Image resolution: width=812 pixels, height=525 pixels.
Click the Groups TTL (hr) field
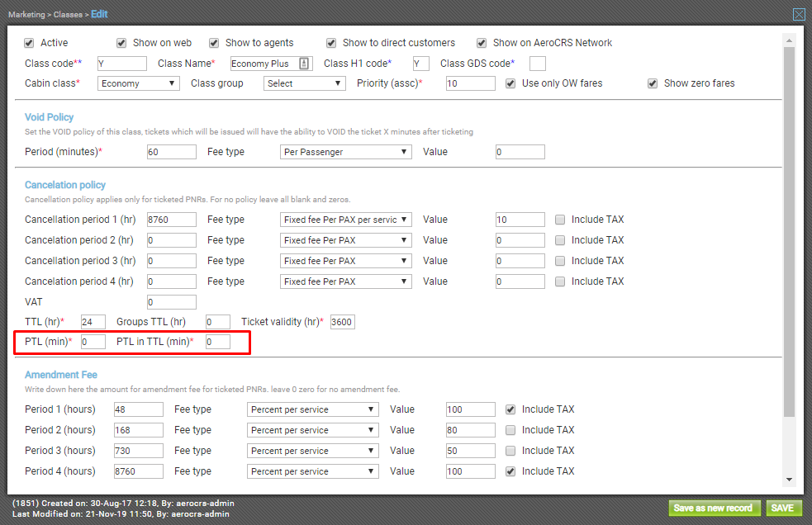pos(217,322)
